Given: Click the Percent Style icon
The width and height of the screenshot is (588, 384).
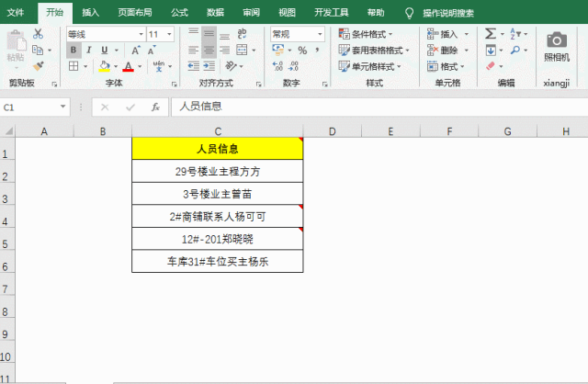Looking at the screenshot, I should tap(301, 51).
